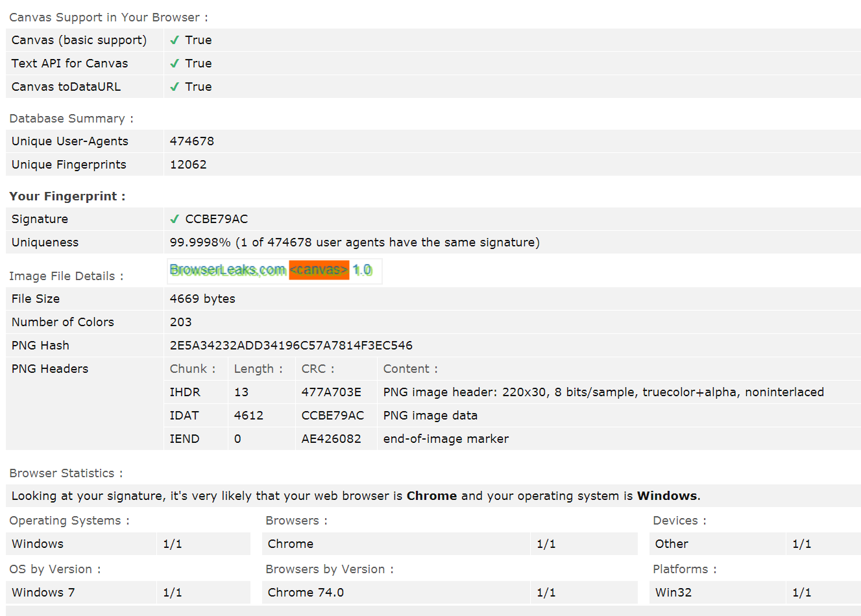The width and height of the screenshot is (861, 616).
Task: Click the Chunk column header
Action: tap(193, 369)
